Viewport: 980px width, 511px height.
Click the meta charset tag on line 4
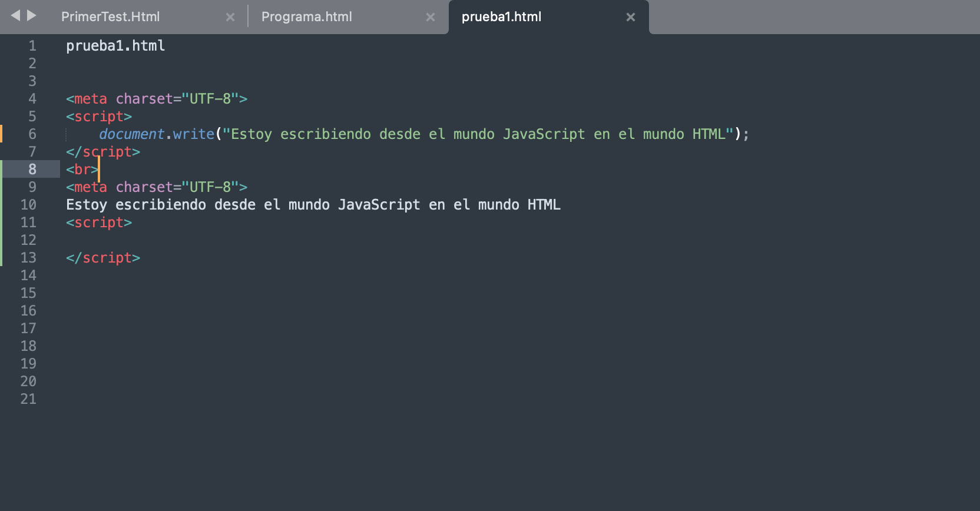pos(157,99)
